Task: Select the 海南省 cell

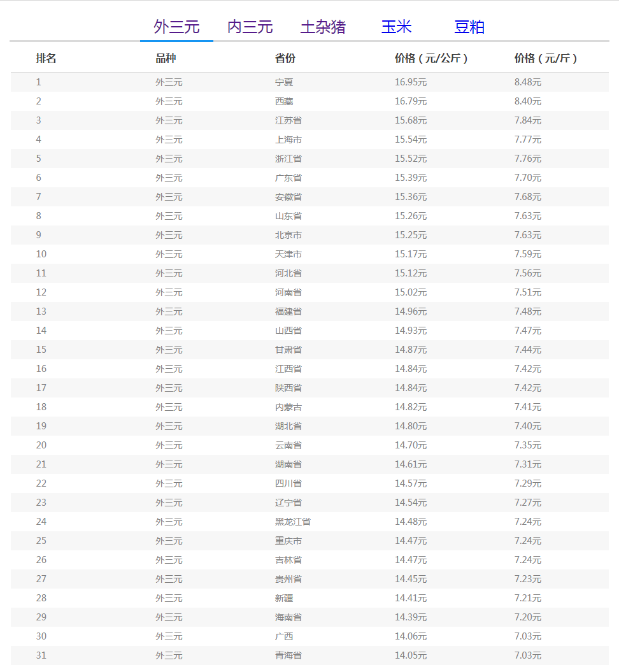Action: (288, 618)
